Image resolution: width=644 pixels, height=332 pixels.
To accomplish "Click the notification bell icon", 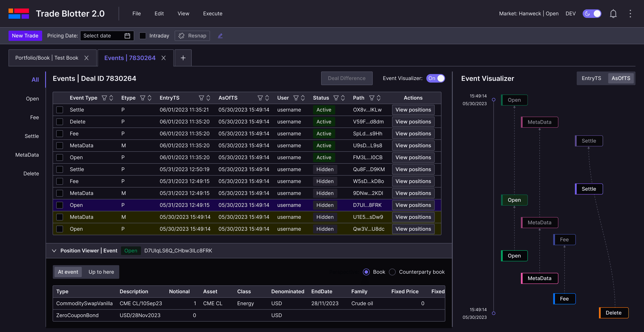I will [613, 14].
